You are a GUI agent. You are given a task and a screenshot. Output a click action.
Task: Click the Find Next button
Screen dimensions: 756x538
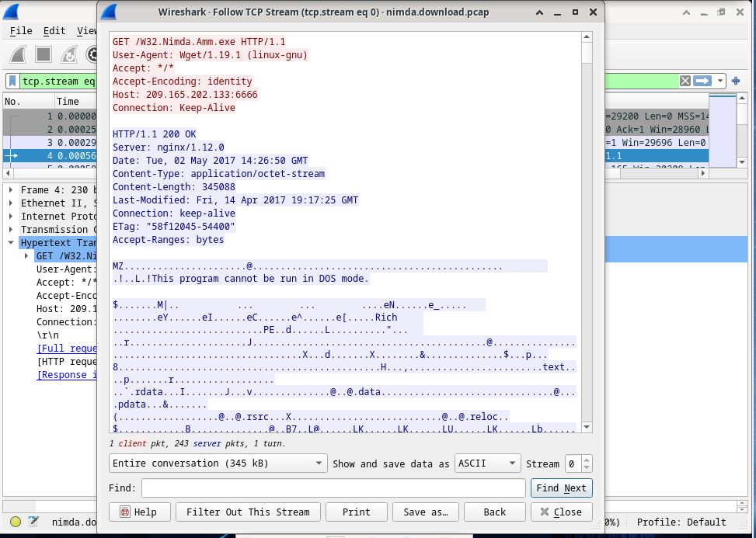tap(561, 488)
